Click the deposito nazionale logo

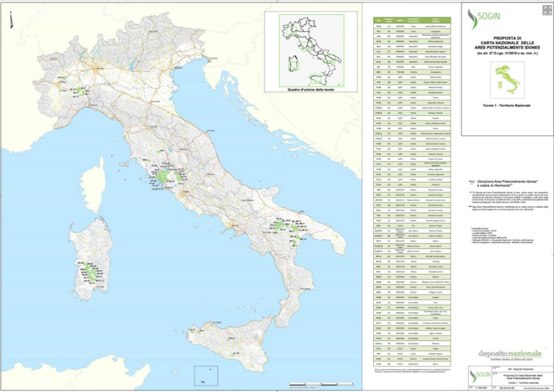point(509,355)
